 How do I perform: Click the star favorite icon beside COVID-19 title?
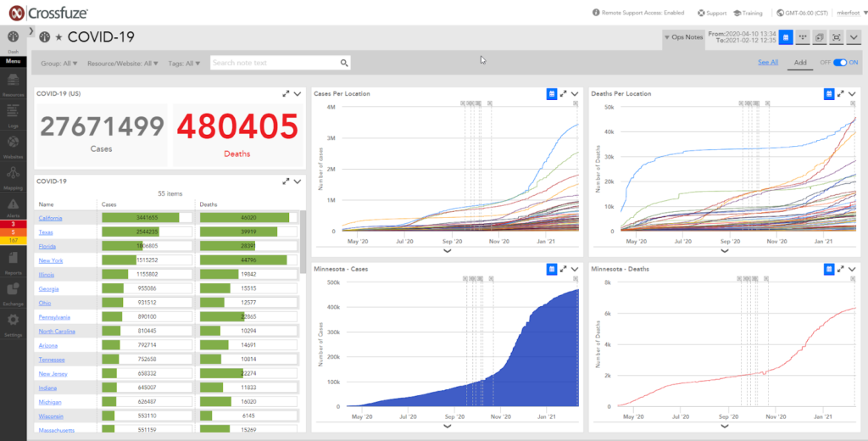[x=59, y=37]
